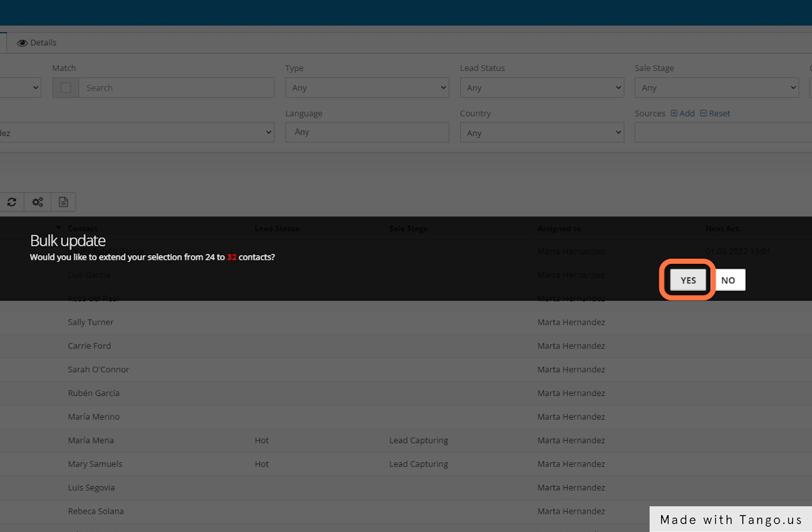The width and height of the screenshot is (812, 532).
Task: Open the Lead Status dropdown
Action: pyautogui.click(x=541, y=87)
